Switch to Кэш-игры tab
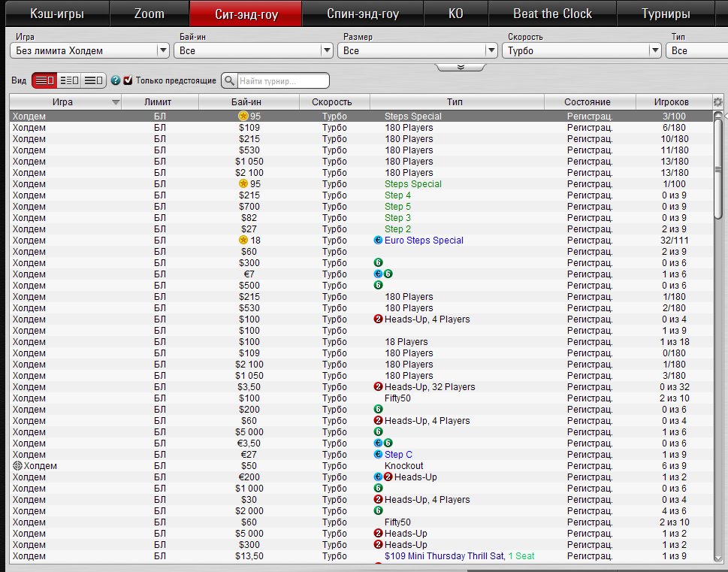The height and width of the screenshot is (572, 728). (x=57, y=14)
